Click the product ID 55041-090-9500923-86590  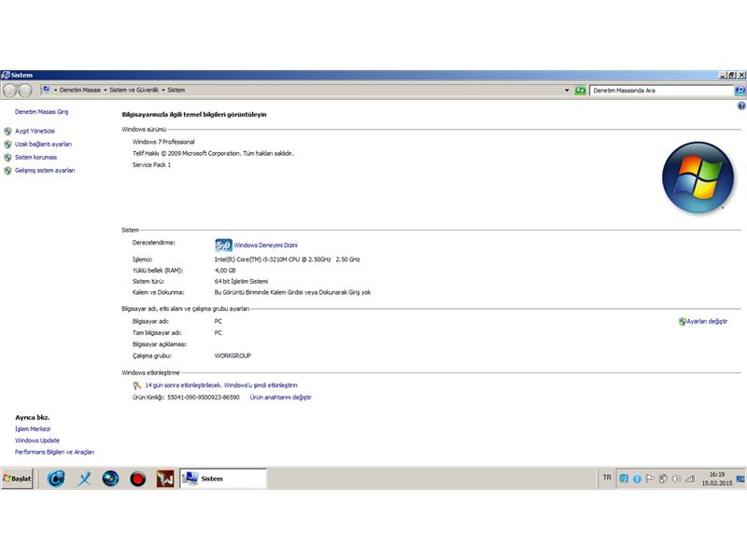204,398
